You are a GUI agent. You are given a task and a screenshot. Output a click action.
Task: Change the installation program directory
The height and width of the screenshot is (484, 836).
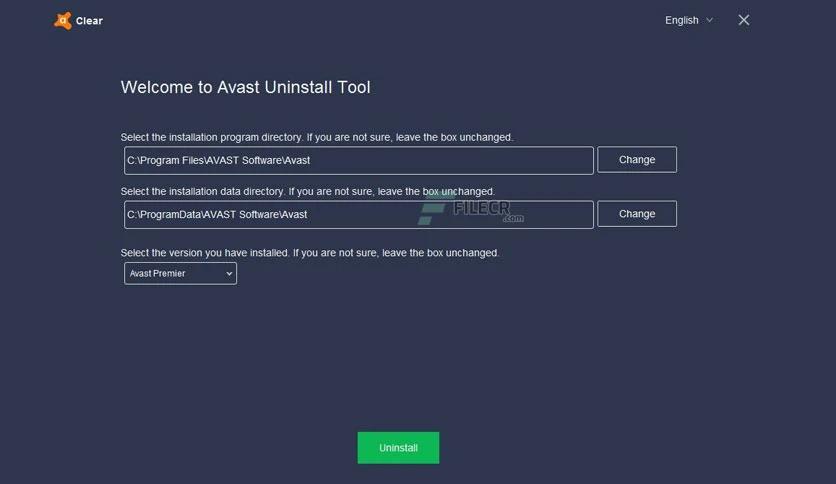637,159
